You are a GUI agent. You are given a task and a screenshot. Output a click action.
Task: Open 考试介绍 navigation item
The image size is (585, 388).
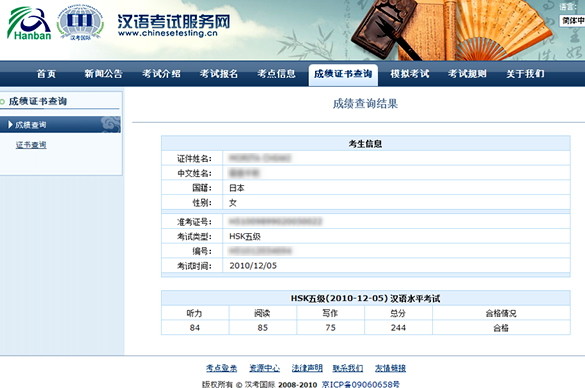161,74
